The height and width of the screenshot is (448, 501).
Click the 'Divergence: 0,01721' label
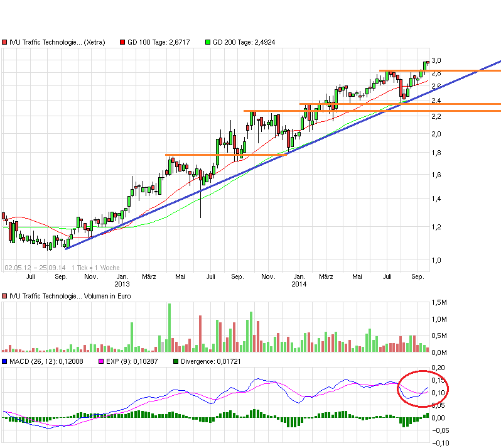(x=211, y=361)
